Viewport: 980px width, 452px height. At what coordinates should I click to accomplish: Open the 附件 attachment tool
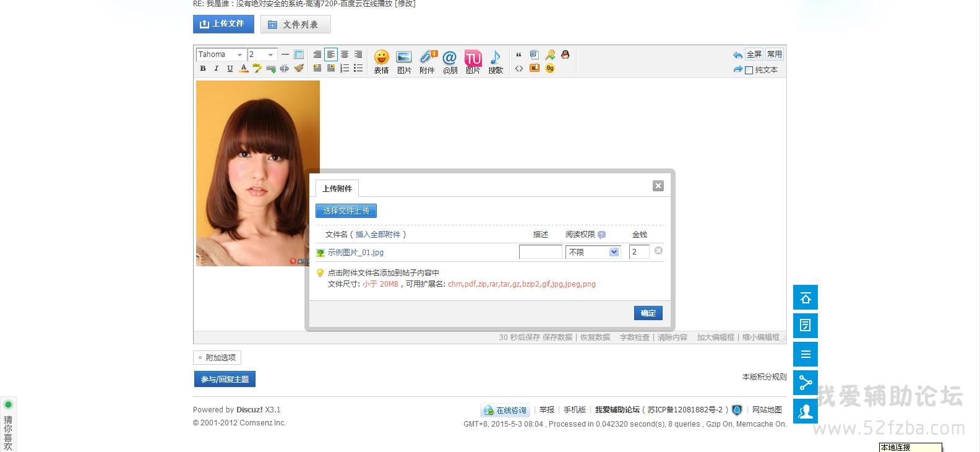click(428, 62)
